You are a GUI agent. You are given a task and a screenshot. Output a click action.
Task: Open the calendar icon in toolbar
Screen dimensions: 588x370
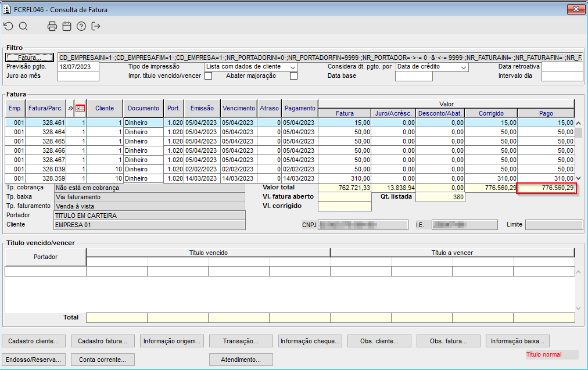67,26
